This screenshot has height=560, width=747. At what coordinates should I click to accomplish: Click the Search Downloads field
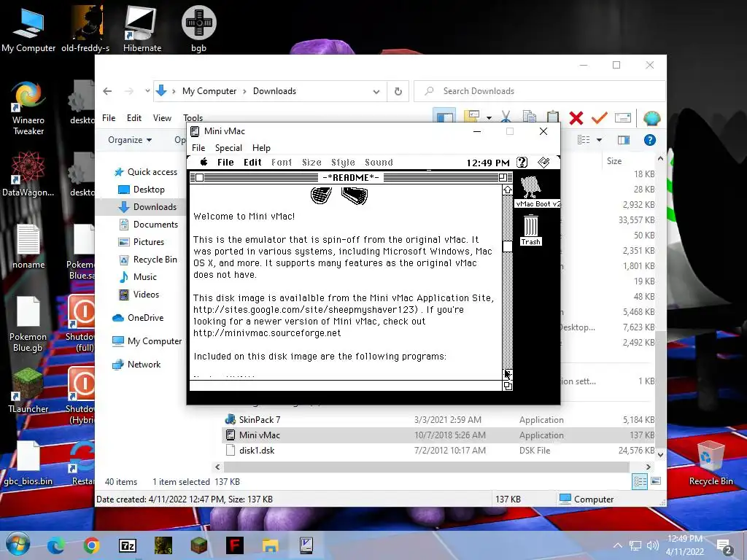539,91
